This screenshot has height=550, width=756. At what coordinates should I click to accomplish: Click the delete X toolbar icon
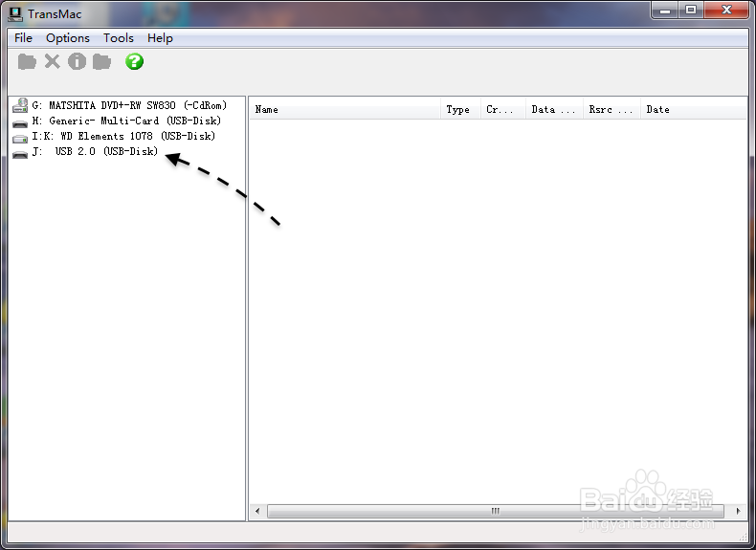click(52, 62)
